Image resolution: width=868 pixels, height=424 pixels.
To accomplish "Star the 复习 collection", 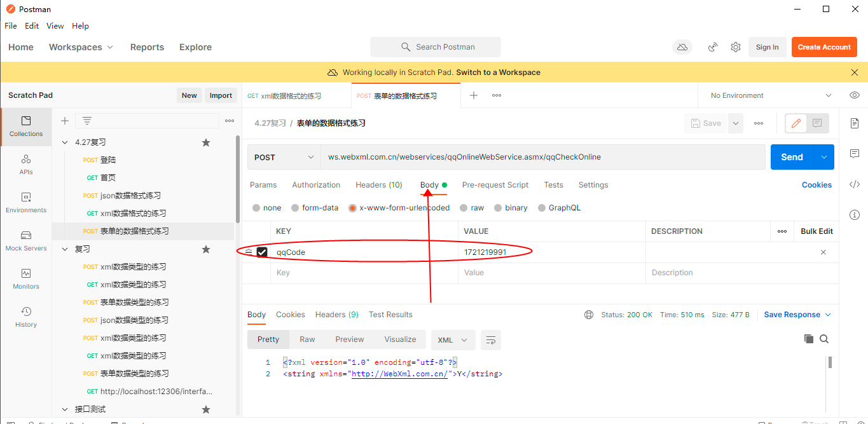I will (206, 249).
